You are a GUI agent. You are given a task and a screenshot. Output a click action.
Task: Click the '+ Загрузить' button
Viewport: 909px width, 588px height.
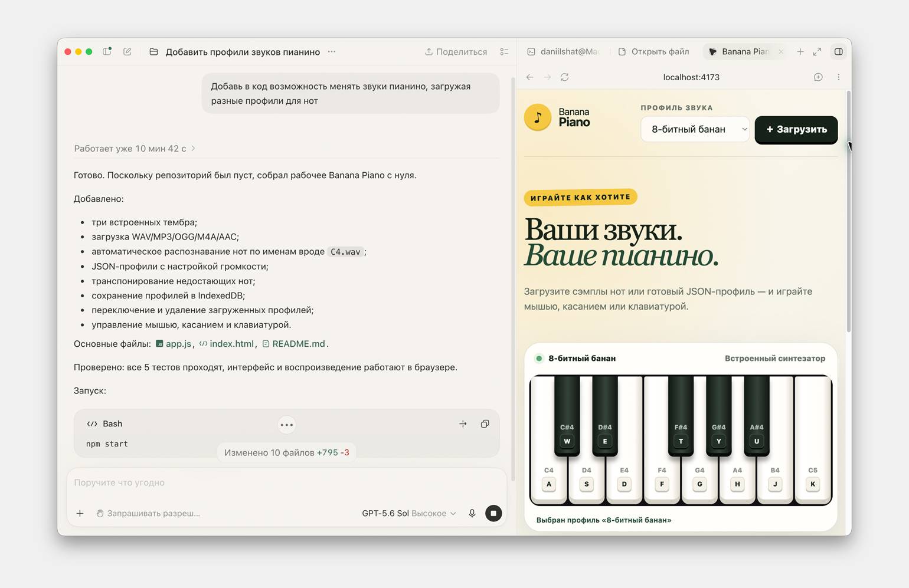click(x=796, y=130)
